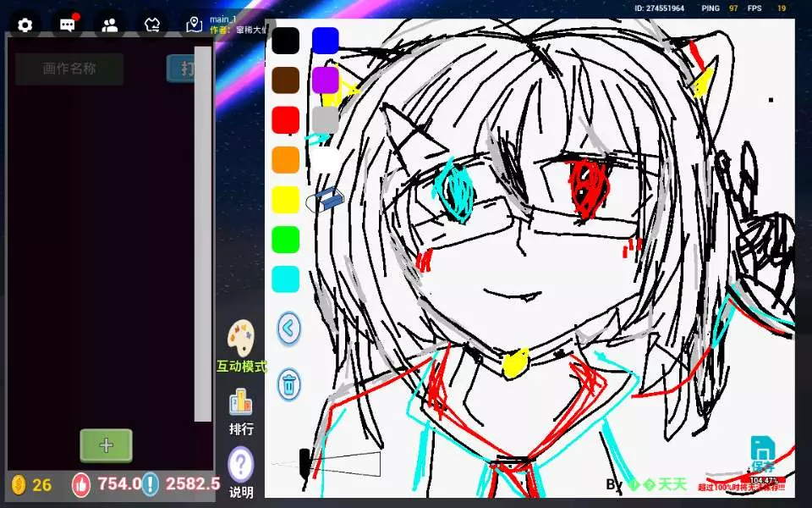Click the 排行 label
Image resolution: width=812 pixels, height=508 pixels.
(241, 429)
